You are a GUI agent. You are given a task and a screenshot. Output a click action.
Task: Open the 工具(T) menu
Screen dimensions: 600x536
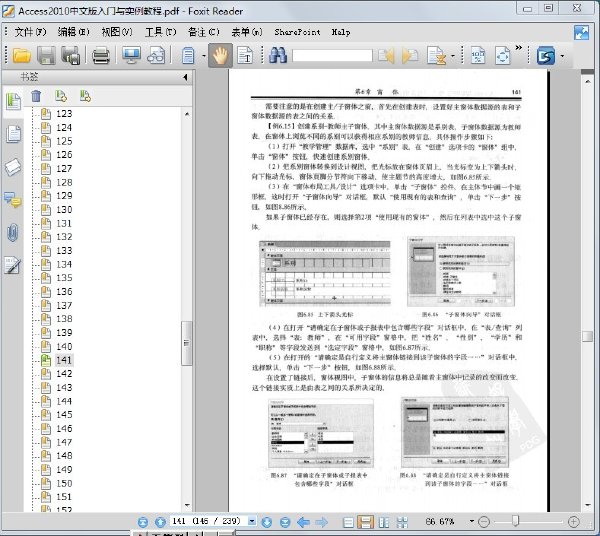click(161, 32)
